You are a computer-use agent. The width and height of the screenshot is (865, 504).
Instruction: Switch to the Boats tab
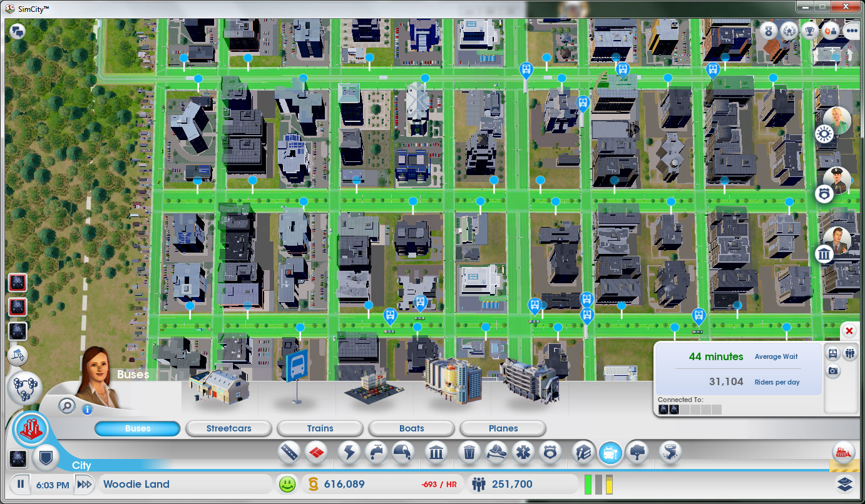[x=411, y=428]
